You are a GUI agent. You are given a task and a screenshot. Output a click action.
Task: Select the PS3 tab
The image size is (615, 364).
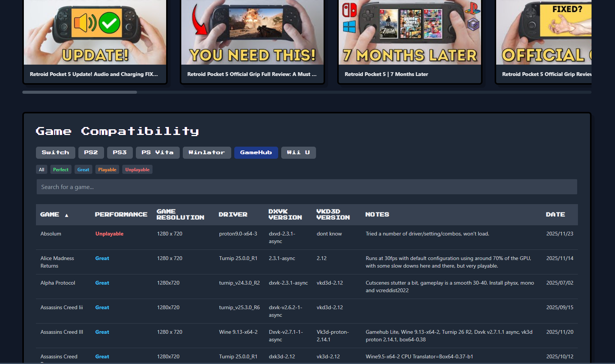120,153
